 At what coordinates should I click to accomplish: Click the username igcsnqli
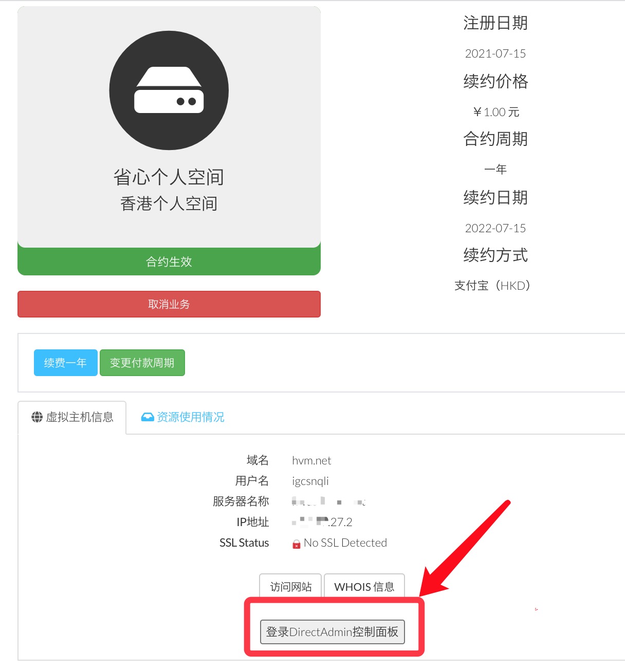click(310, 481)
